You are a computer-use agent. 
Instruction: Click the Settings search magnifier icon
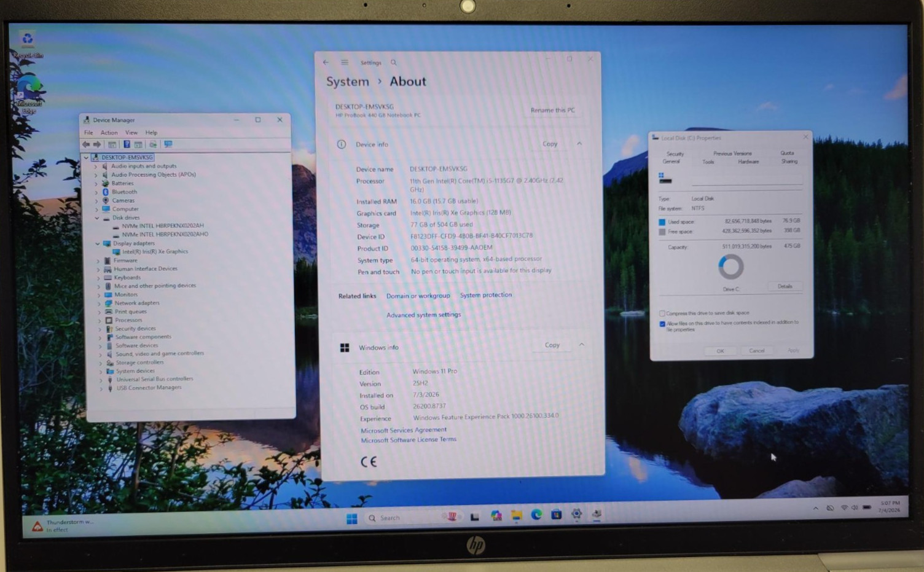click(394, 62)
